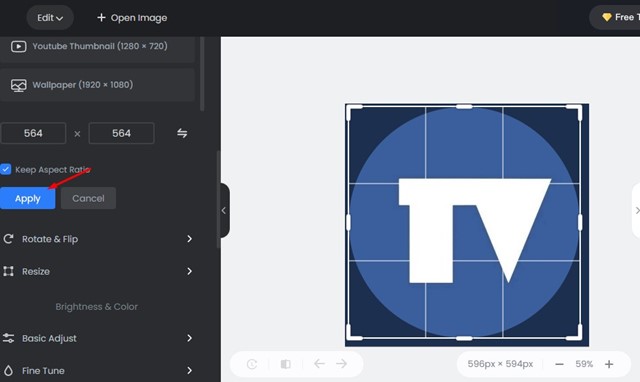
Task: Expand the Resize section
Action: point(97,271)
